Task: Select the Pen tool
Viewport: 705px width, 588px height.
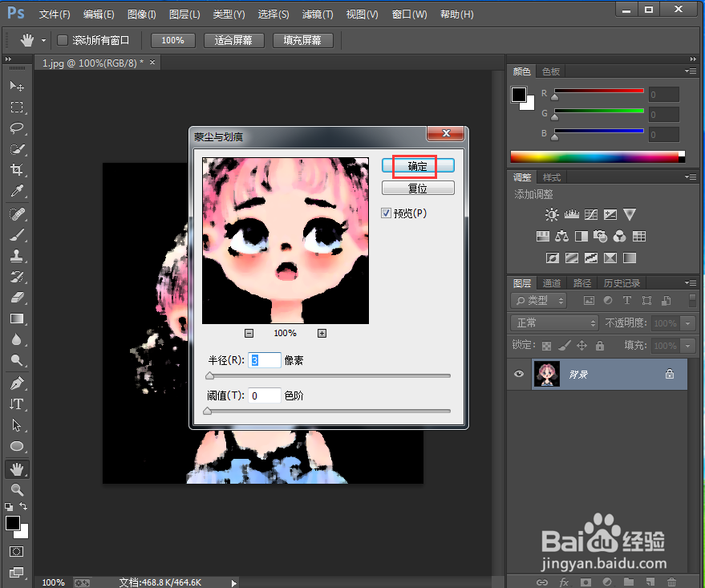Action: pos(17,383)
